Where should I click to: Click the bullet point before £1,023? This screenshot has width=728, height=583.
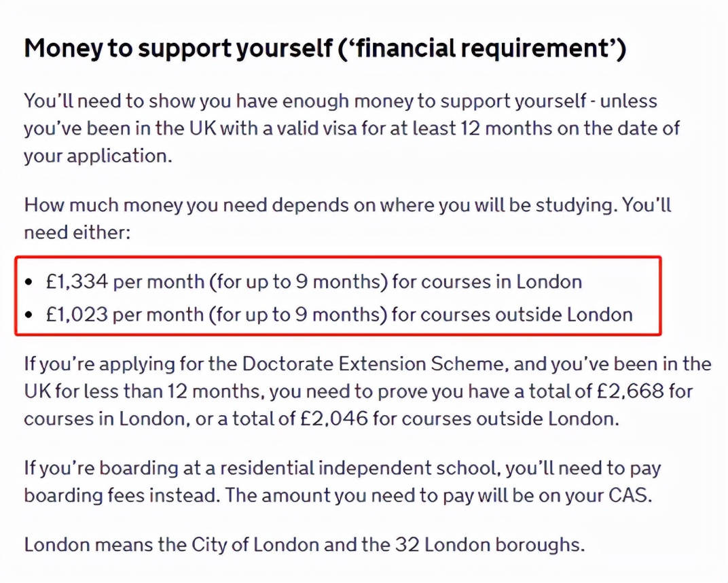click(x=29, y=315)
